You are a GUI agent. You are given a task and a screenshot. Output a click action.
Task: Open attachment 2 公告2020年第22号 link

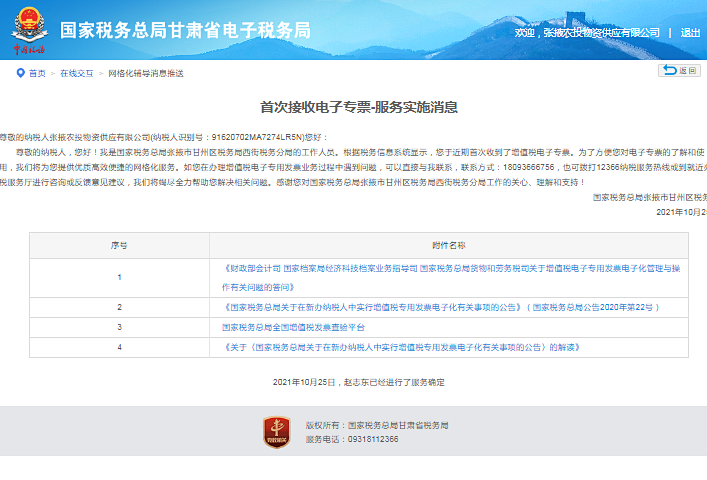pos(441,307)
